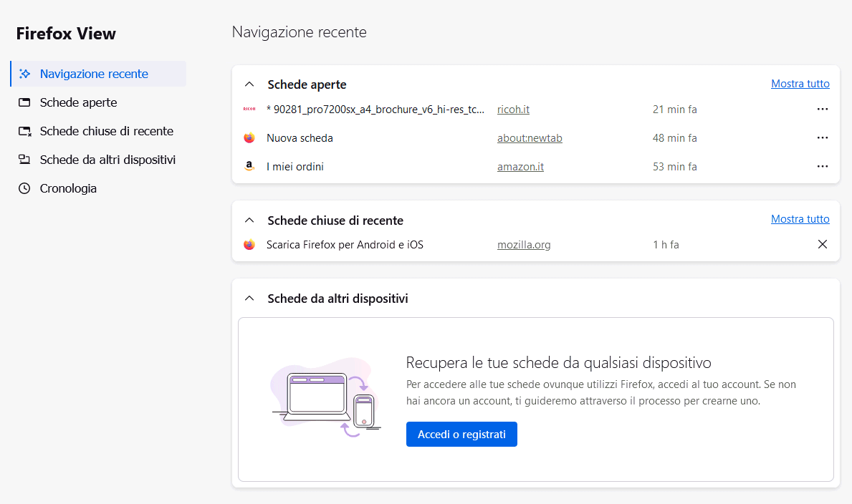Click Mostra tutto for Schede chiuse di recente
The image size is (852, 504).
click(800, 219)
